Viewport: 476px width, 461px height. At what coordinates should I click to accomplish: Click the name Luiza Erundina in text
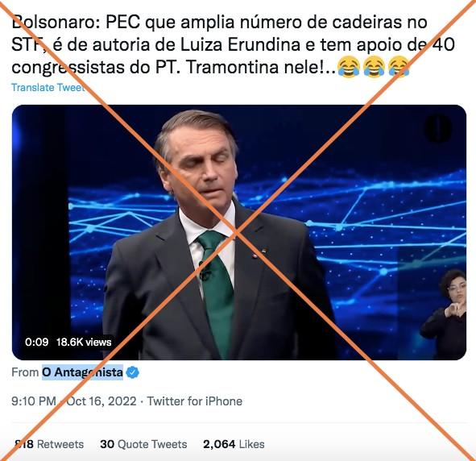(x=241, y=44)
